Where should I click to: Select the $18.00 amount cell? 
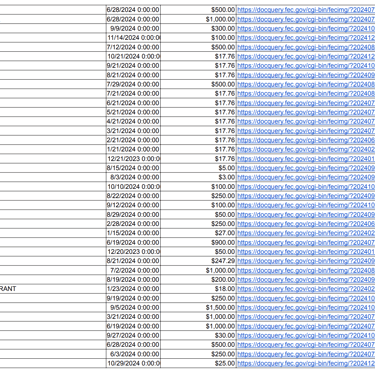coord(199,289)
